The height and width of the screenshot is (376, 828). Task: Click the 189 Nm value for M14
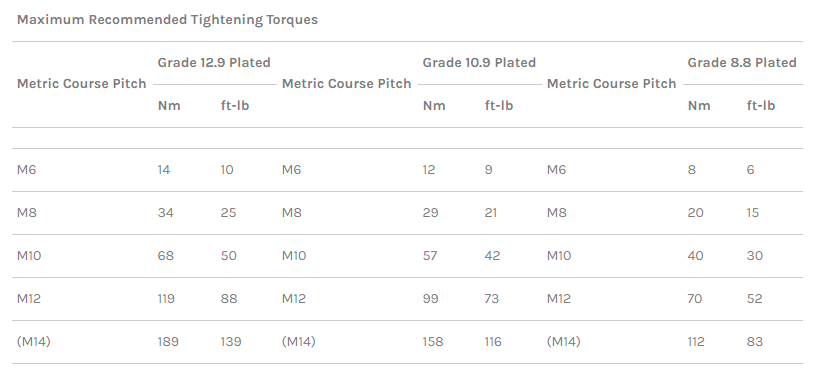click(x=168, y=342)
